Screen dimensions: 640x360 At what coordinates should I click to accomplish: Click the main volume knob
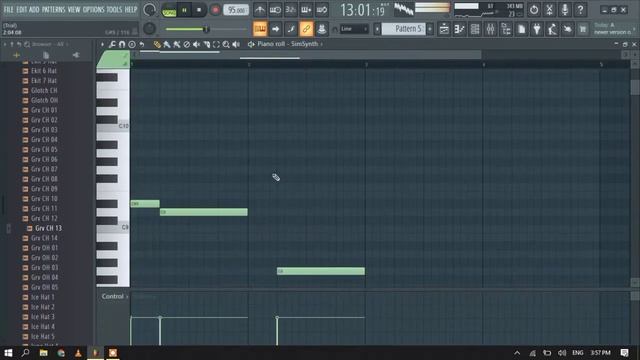click(x=149, y=9)
